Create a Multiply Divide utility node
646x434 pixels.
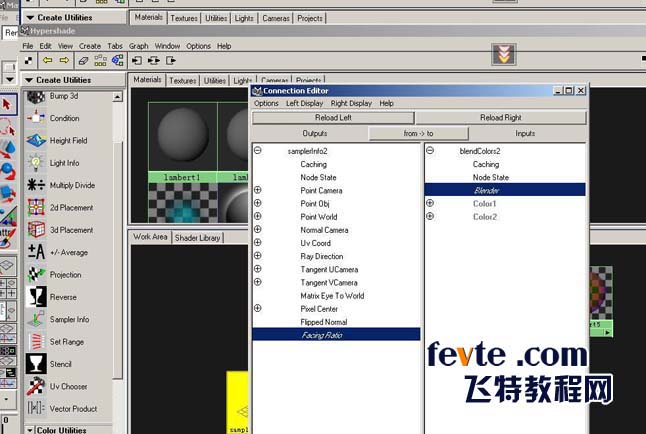(72, 185)
